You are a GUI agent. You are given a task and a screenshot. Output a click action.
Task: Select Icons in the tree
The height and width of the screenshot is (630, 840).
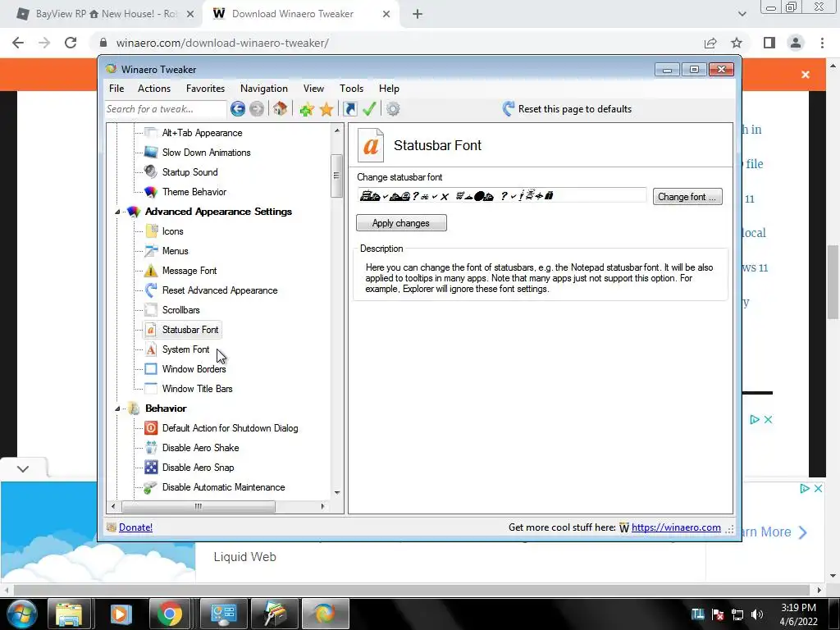click(x=172, y=231)
